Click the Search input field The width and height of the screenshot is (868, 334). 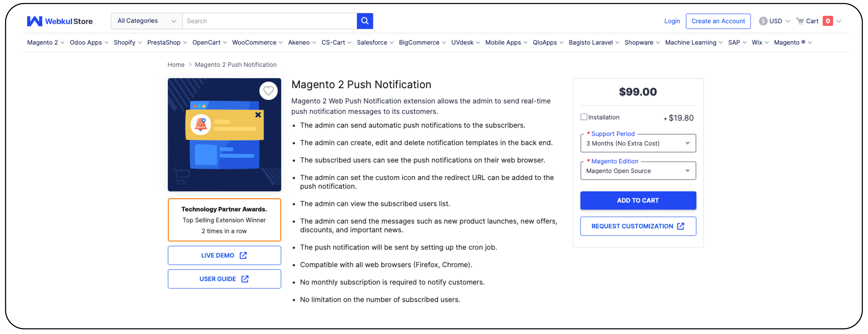click(x=270, y=21)
